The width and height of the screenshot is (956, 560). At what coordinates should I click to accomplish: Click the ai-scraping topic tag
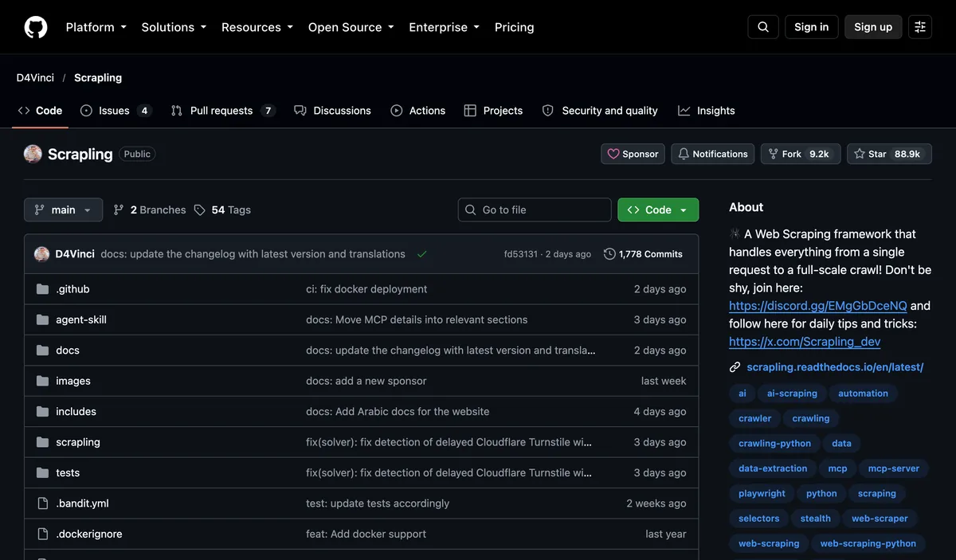click(792, 394)
